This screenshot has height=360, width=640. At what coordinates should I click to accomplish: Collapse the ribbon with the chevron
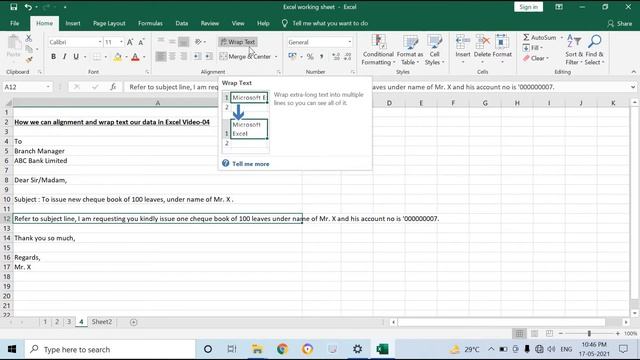(x=633, y=72)
